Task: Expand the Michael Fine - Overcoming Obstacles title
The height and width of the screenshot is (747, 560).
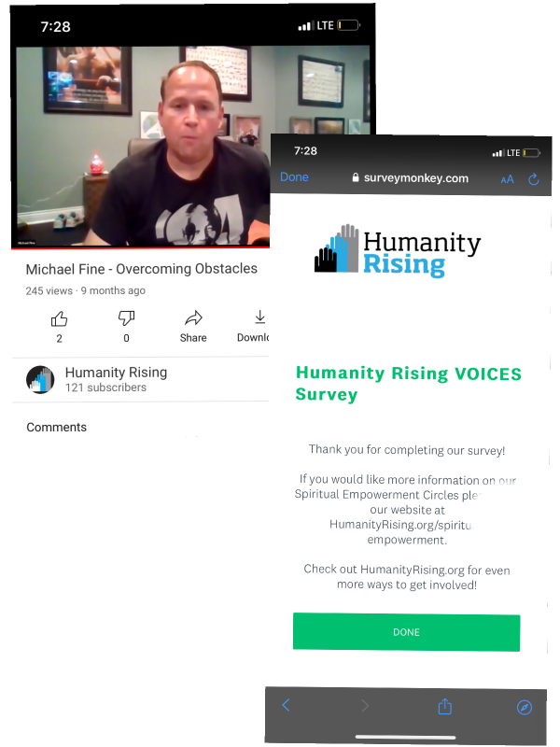Action: (142, 269)
